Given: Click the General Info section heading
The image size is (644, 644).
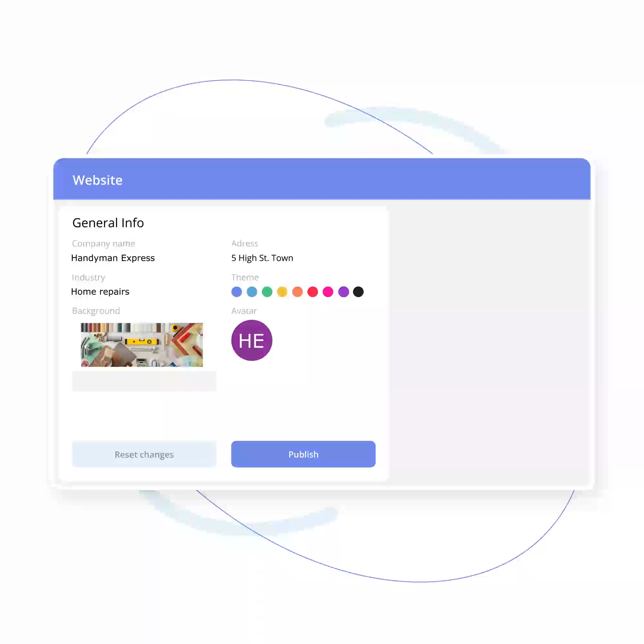Looking at the screenshot, I should click(108, 223).
